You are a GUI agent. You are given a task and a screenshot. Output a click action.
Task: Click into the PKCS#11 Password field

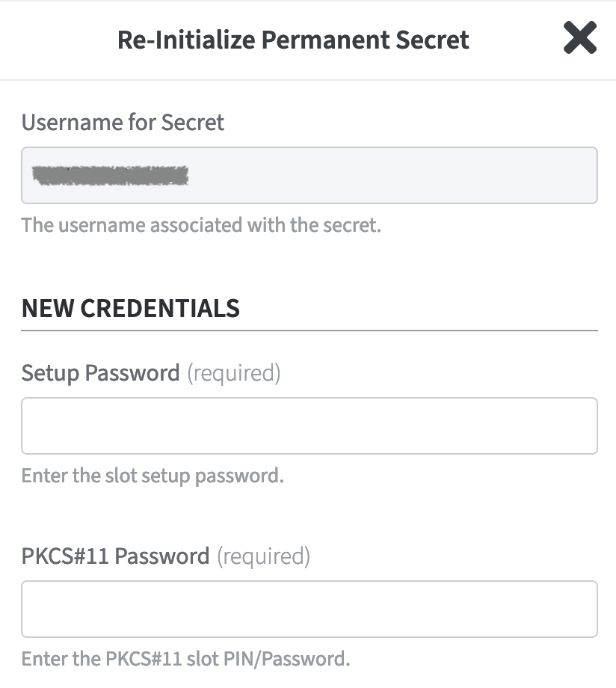click(309, 609)
